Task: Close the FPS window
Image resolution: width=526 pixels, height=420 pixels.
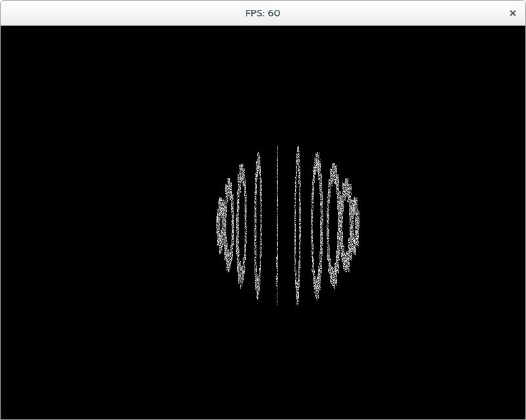Action: [x=512, y=13]
